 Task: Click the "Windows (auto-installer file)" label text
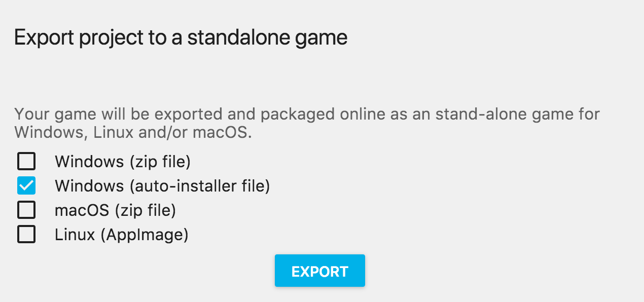tap(162, 186)
